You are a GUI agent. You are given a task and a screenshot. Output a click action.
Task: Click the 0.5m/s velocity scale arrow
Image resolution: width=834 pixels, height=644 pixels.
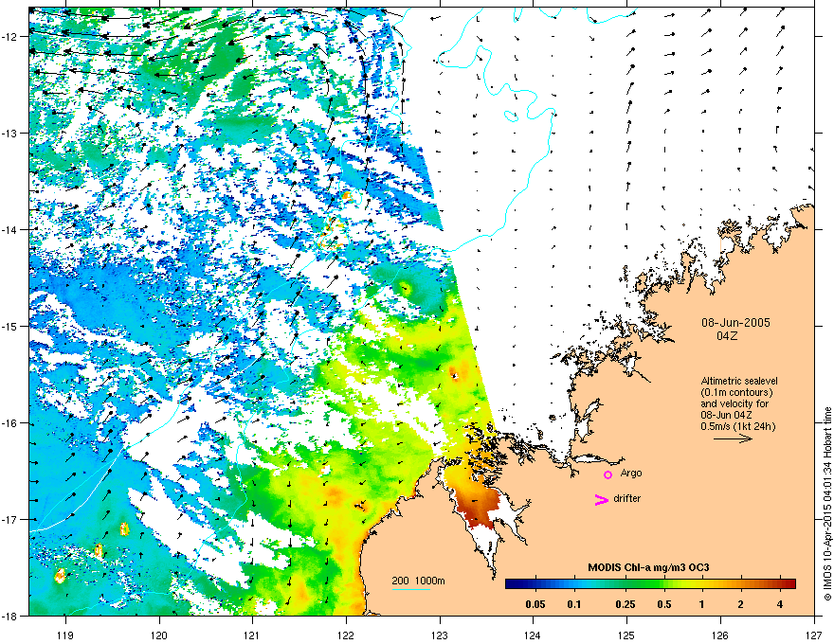(733, 438)
